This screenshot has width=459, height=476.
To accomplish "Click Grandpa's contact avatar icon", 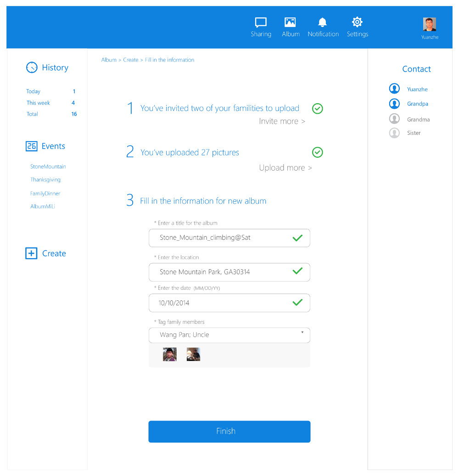I will pos(394,104).
